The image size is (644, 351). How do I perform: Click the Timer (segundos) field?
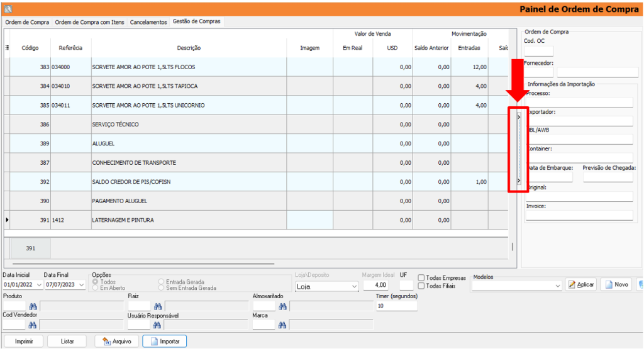point(396,306)
